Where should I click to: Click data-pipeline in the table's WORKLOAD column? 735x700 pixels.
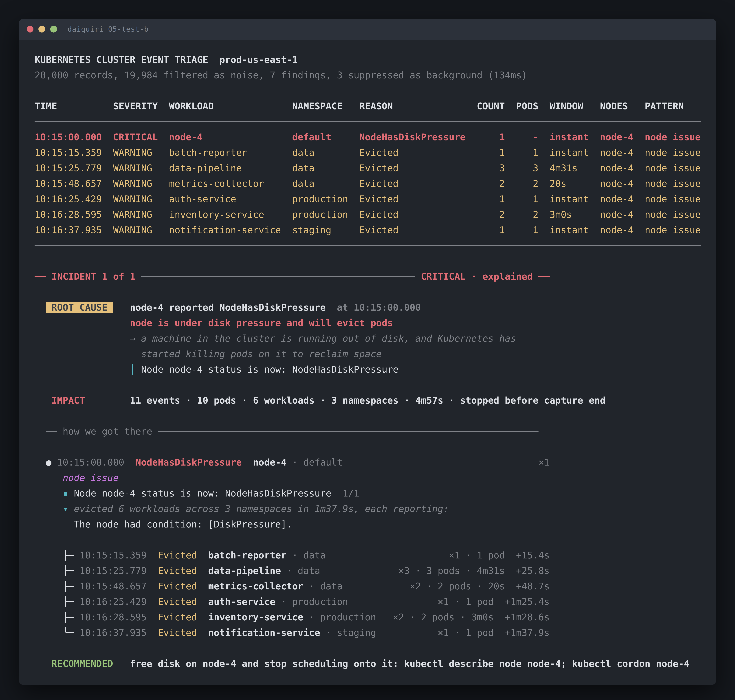[205, 168]
